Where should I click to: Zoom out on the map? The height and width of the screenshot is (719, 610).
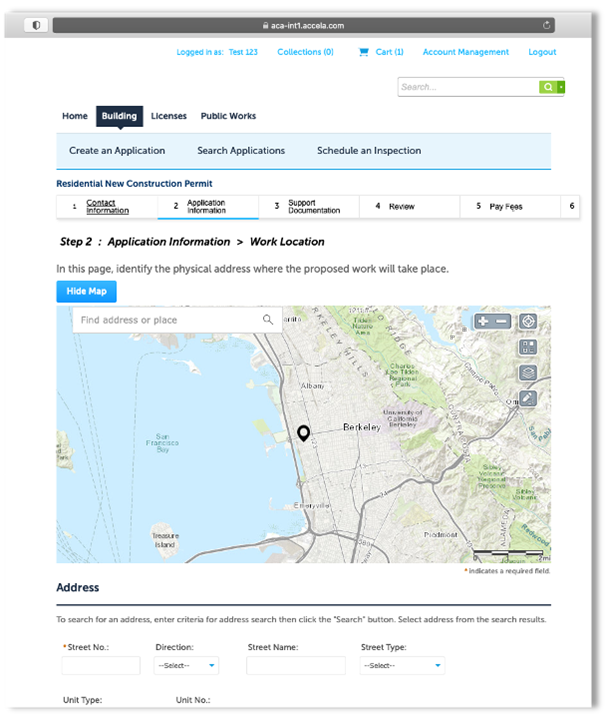[501, 321]
